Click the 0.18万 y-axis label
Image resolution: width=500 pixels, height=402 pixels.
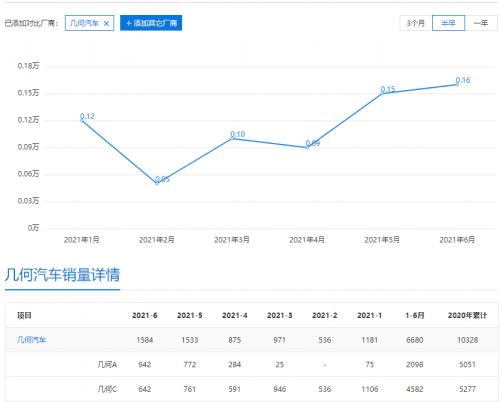[28, 66]
